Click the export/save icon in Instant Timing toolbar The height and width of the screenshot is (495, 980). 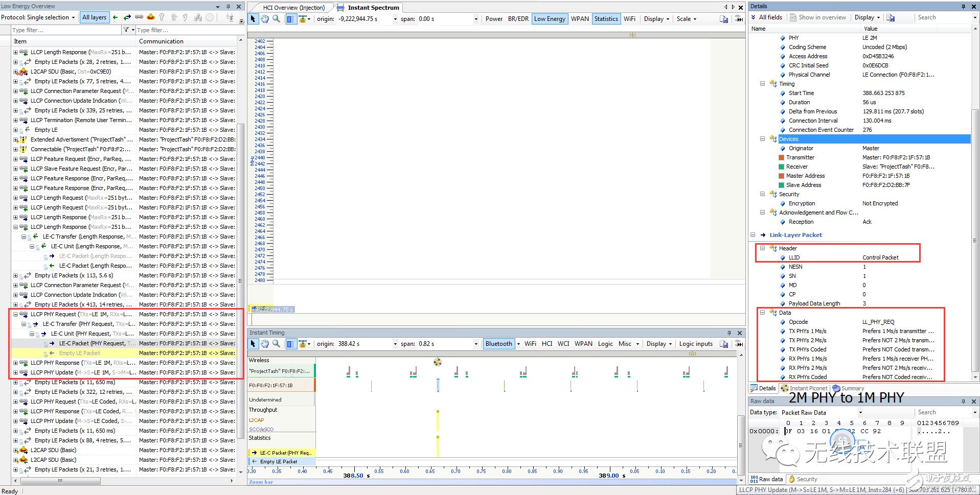[724, 344]
